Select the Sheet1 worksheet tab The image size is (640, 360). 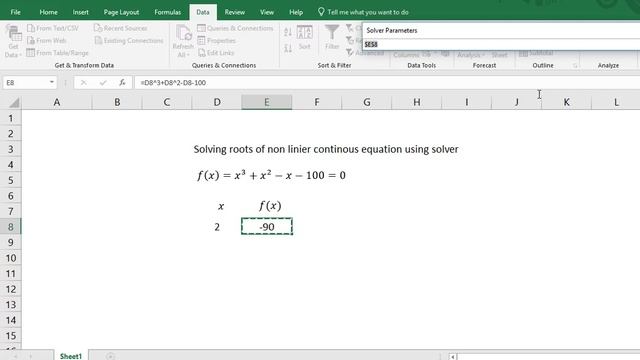coord(71,356)
